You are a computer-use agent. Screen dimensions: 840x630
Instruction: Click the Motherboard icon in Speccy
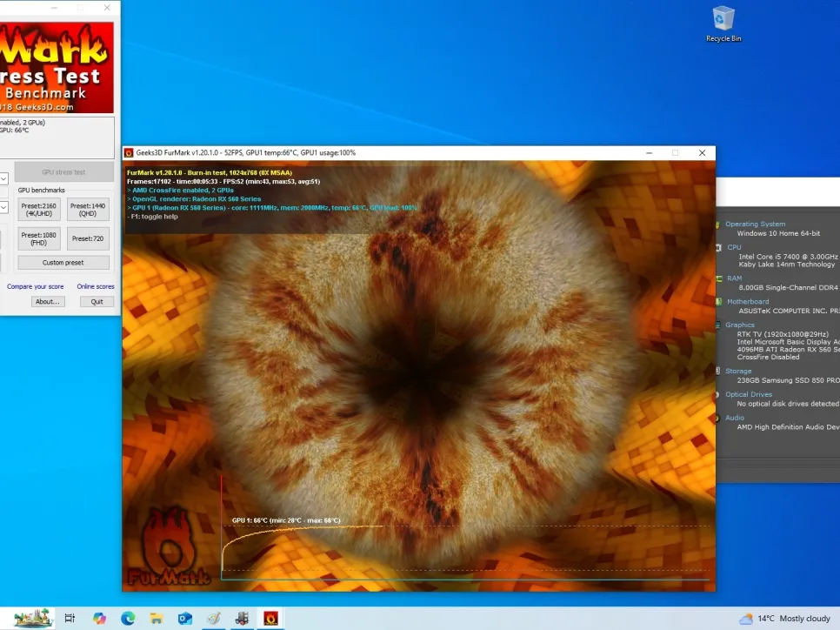(718, 302)
